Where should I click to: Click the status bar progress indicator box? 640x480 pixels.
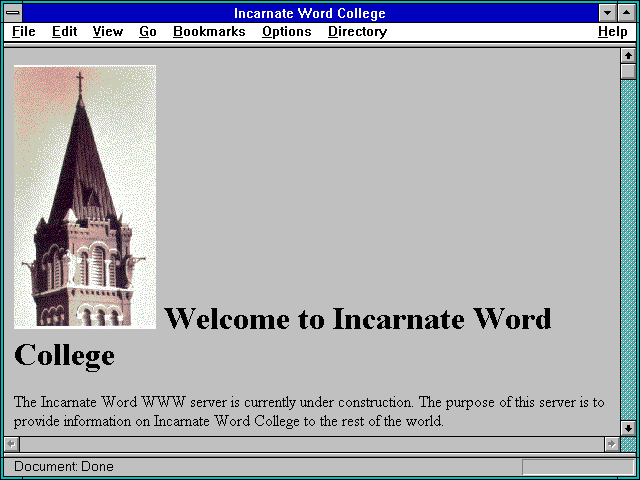578,467
